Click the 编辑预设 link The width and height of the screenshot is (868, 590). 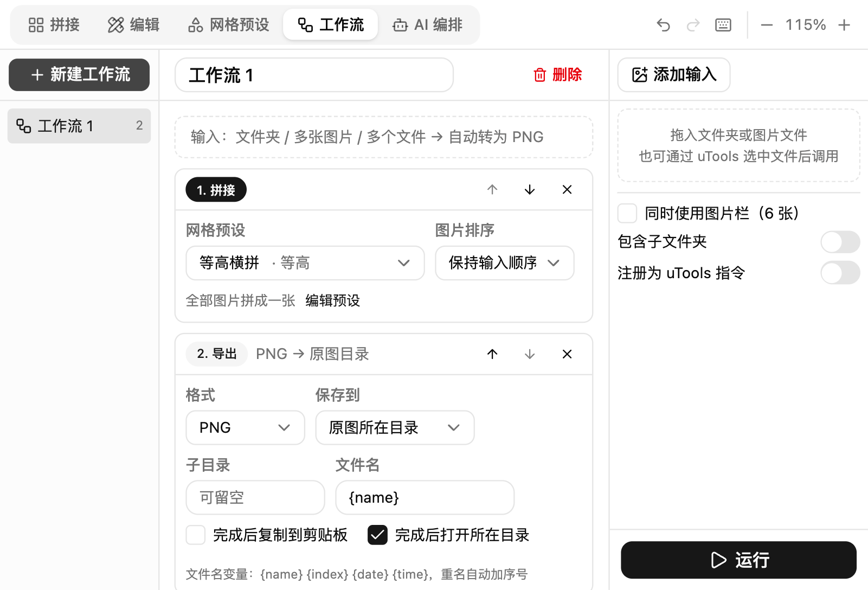[333, 300]
